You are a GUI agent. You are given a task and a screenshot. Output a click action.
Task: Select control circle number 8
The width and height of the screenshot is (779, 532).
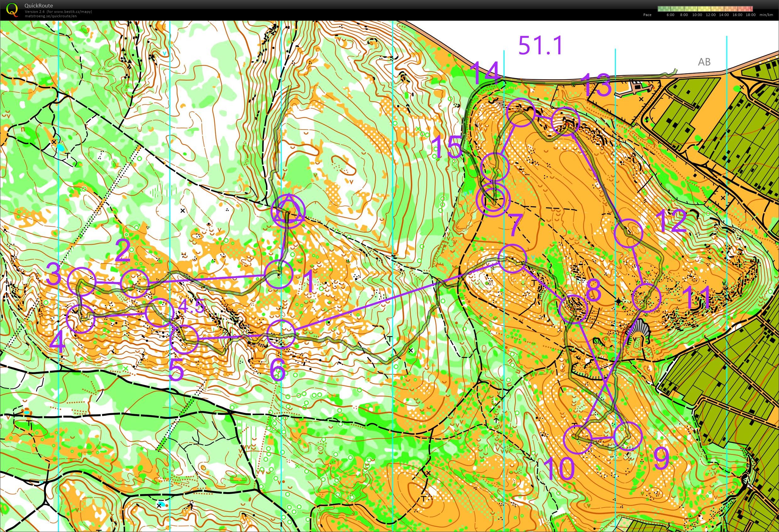573,309
